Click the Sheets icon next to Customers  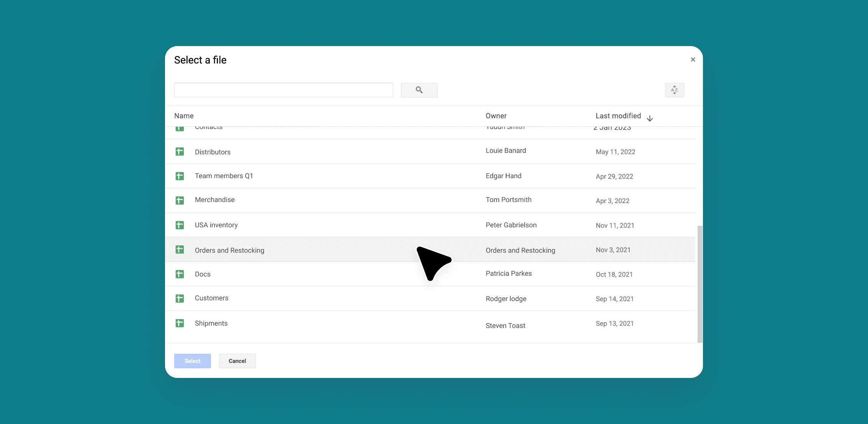(180, 298)
